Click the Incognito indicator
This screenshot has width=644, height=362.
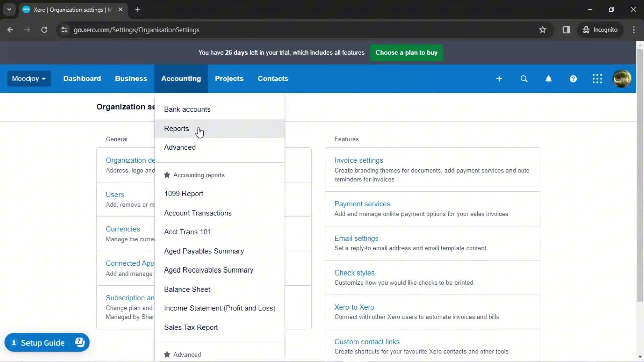pos(600,30)
